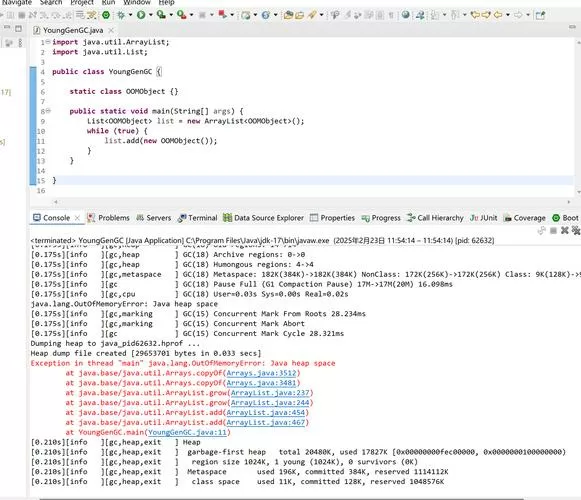Open the Run button dropdown arrow
This screenshot has width=581, height=500.
pos(150,15)
